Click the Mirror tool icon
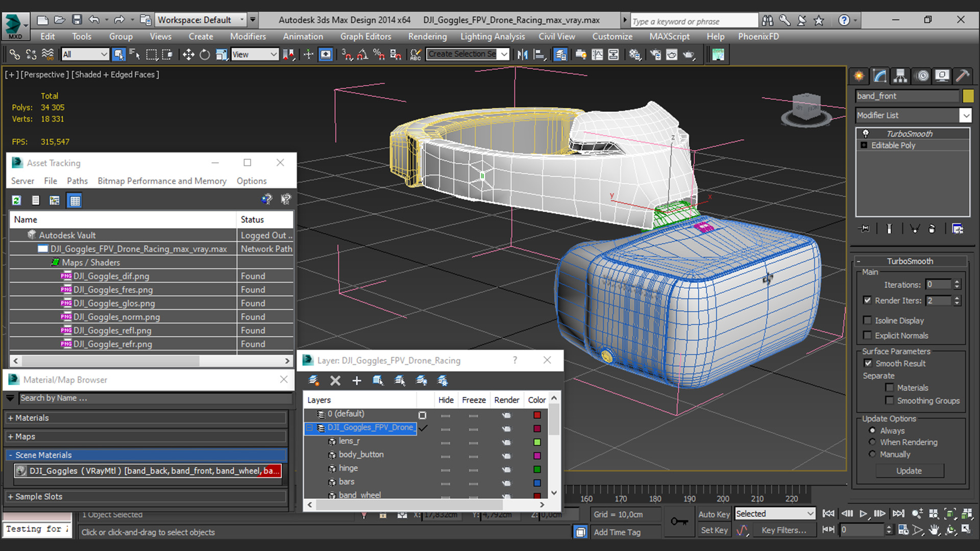Screen dimensions: 980x551 [x=522, y=54]
